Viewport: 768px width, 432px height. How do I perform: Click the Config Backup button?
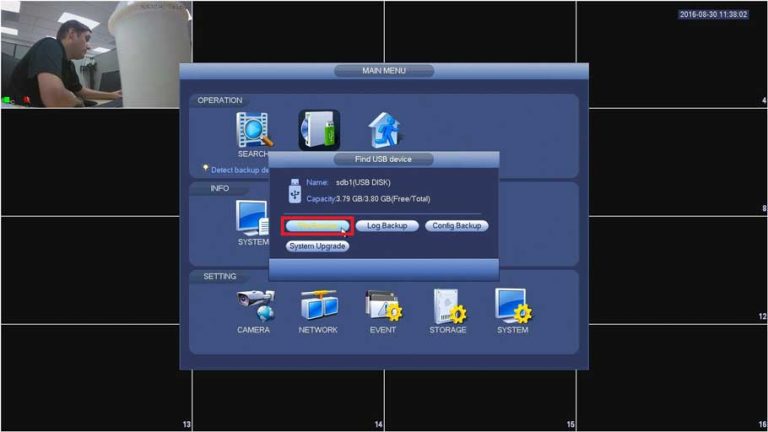[x=456, y=226]
